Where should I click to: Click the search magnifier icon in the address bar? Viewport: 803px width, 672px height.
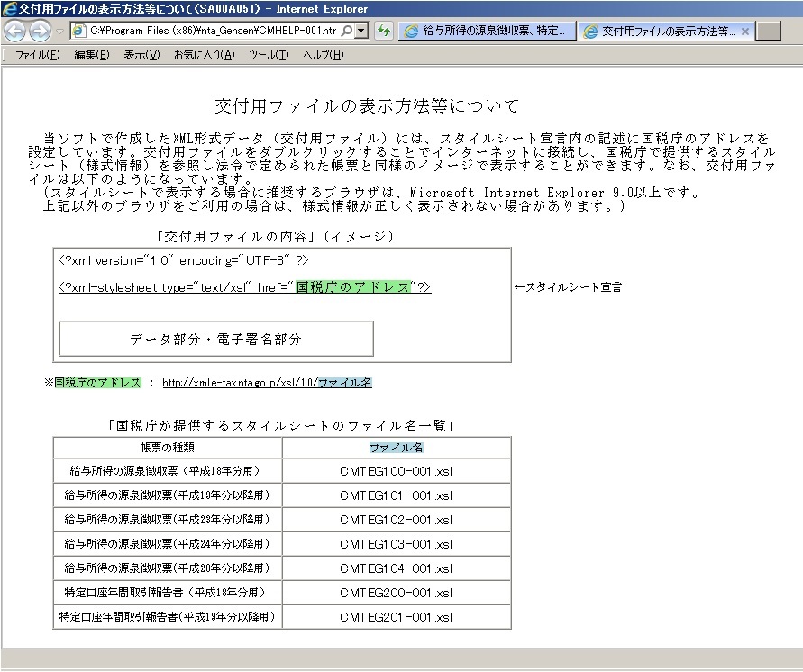(x=347, y=31)
